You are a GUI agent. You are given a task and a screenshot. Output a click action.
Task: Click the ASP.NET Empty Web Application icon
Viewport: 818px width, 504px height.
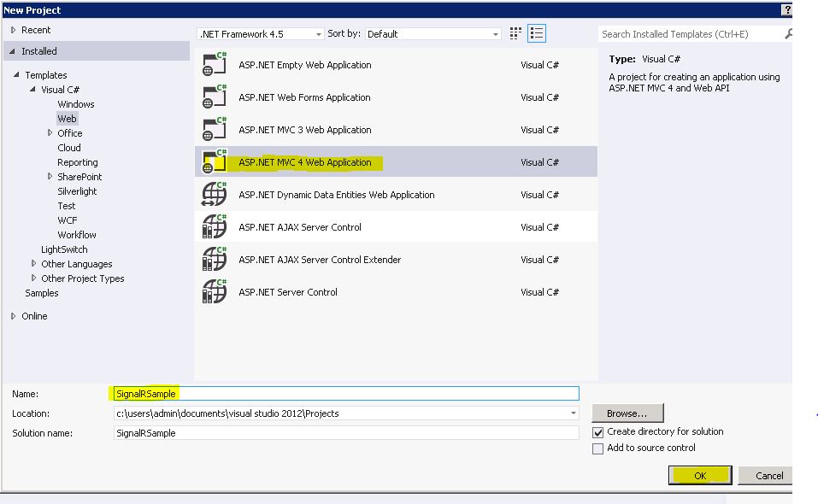[x=215, y=66]
